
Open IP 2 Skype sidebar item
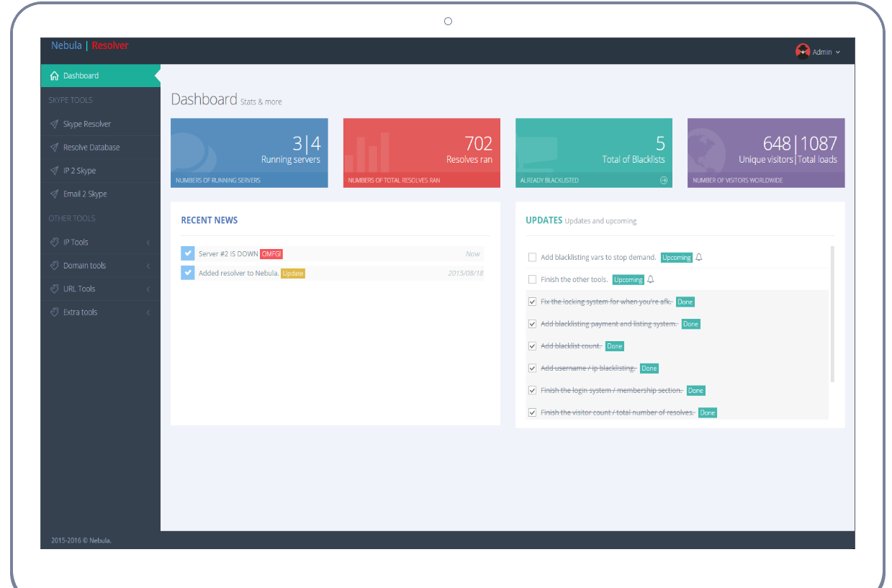coord(79,171)
